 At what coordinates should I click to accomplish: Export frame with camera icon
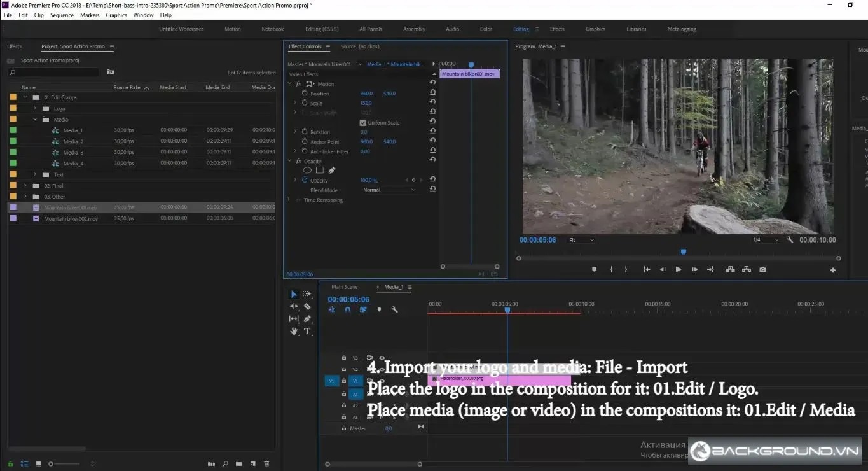[x=762, y=269]
